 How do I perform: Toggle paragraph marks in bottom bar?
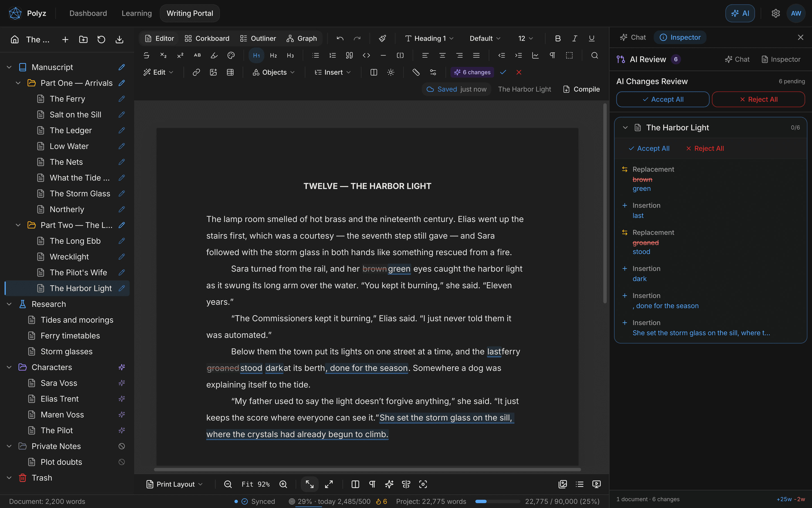click(372, 484)
